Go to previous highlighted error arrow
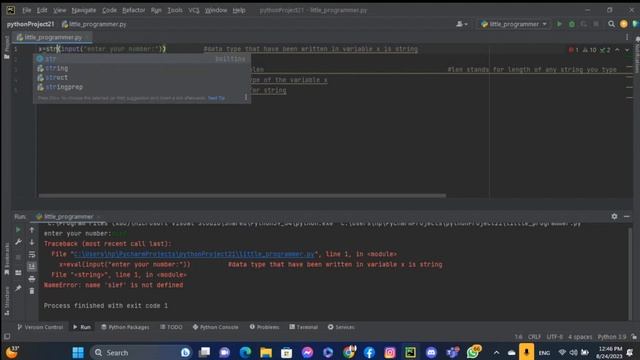This screenshot has width=640, height=360. coord(617,50)
